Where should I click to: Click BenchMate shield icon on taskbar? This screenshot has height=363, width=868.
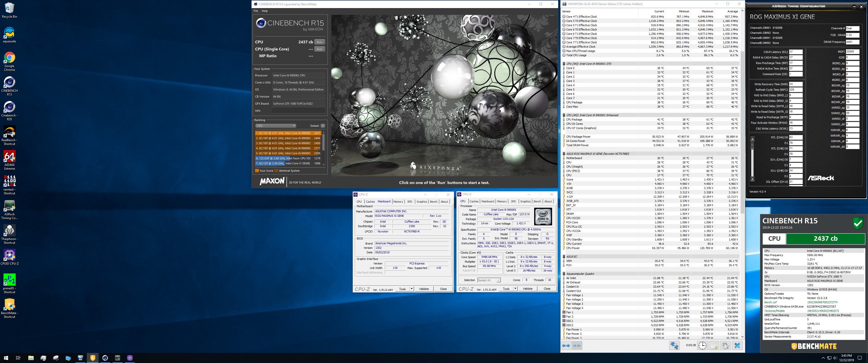tap(93, 358)
